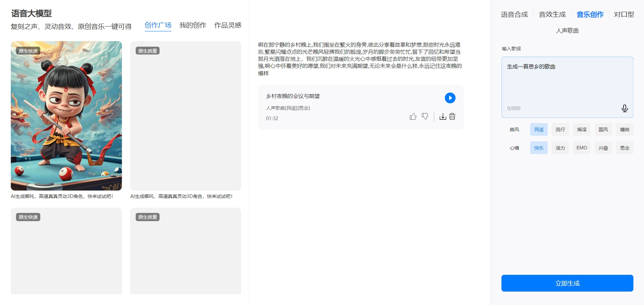Like the generated song with thumbs up

coord(413,116)
